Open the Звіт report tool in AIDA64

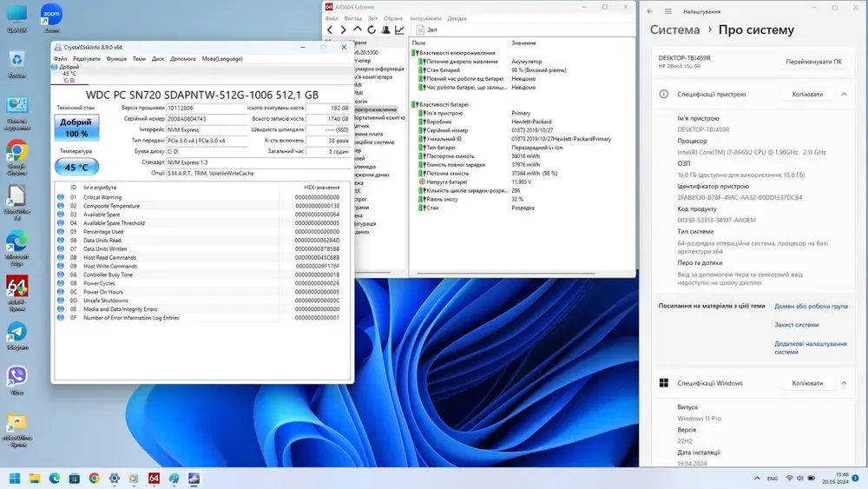[427, 30]
